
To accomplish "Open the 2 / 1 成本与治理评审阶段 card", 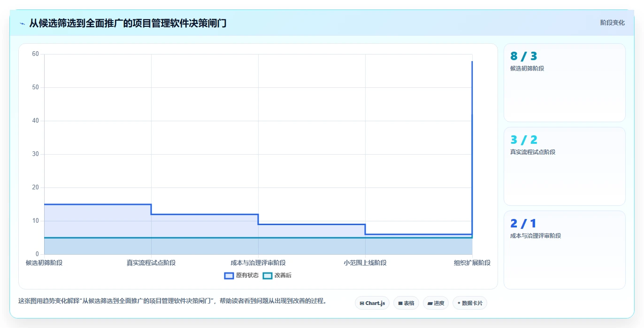I will tap(564, 250).
